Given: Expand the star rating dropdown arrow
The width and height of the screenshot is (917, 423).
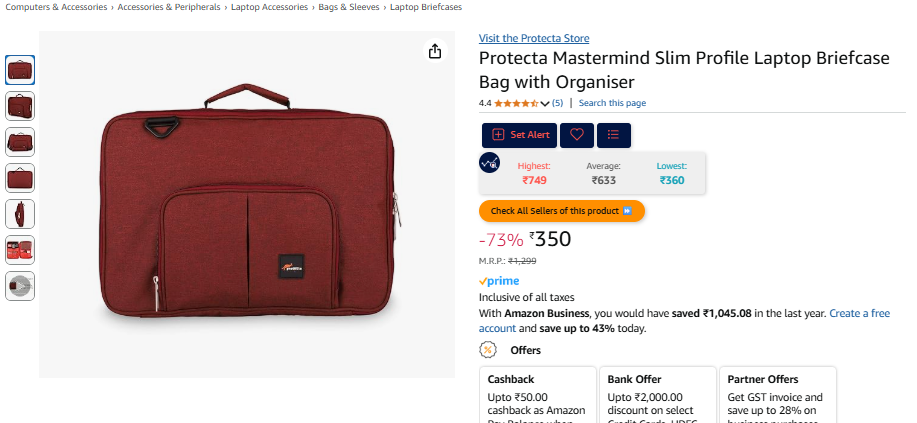Looking at the screenshot, I should coord(545,104).
